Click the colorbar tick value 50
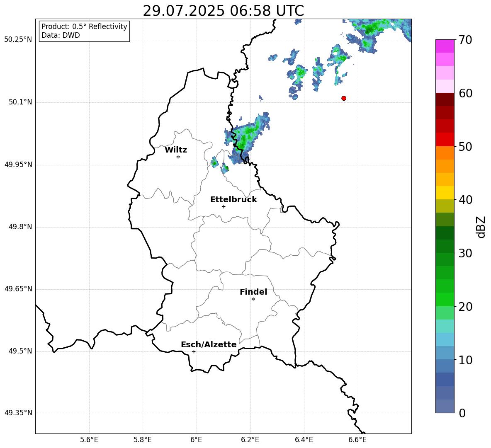This screenshot has height=448, width=491. click(x=465, y=147)
